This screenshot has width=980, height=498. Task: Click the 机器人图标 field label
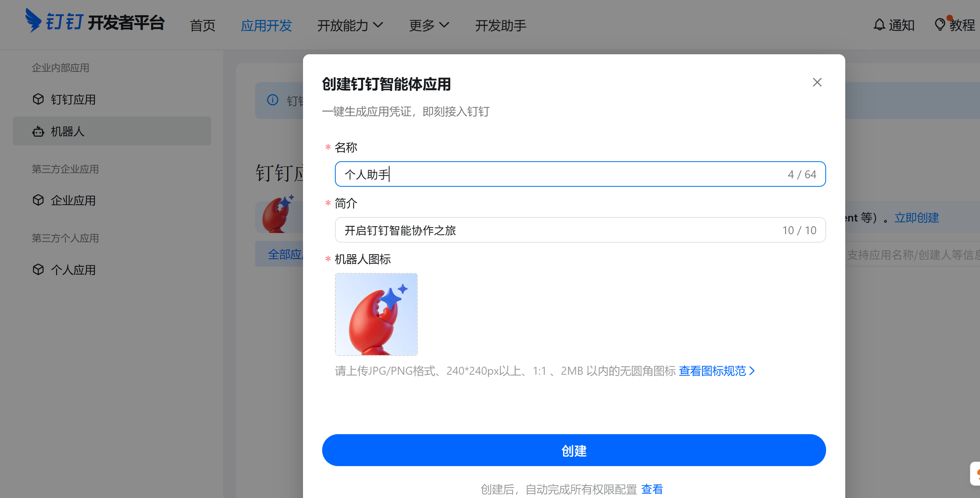pyautogui.click(x=362, y=259)
